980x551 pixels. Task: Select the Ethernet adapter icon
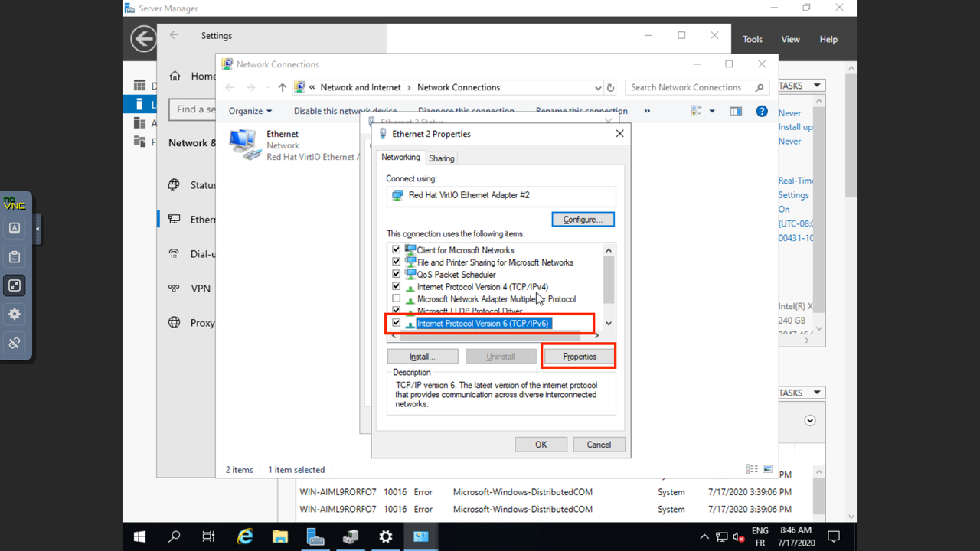coord(245,145)
